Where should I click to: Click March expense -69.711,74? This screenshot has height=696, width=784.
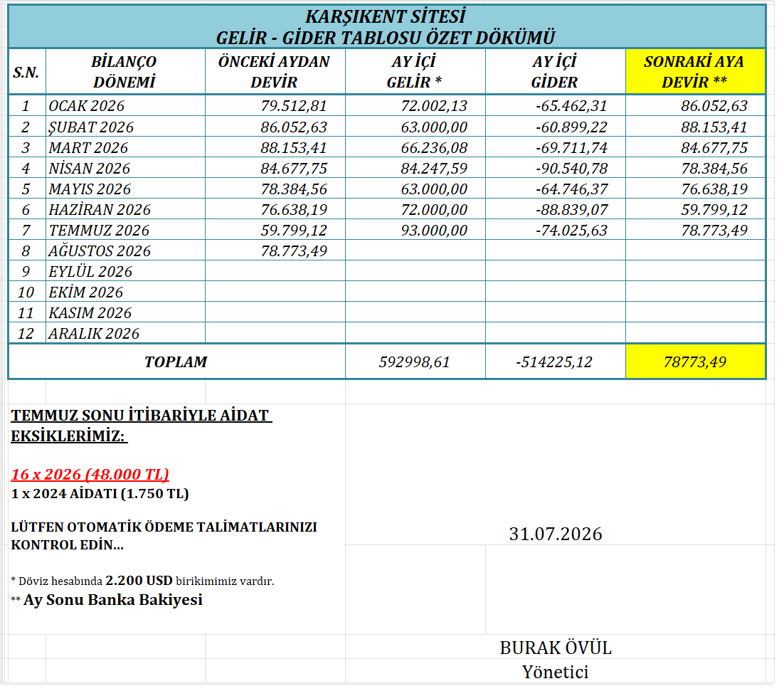pyautogui.click(x=571, y=148)
